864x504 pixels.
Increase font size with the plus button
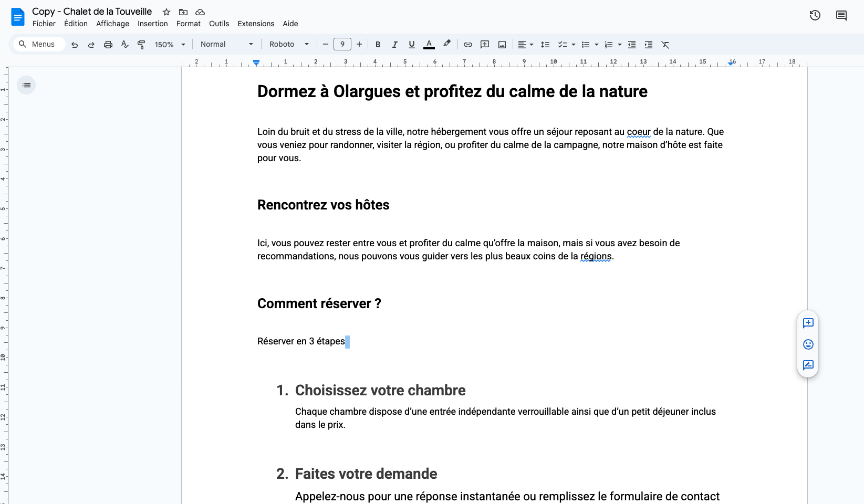[x=359, y=45]
